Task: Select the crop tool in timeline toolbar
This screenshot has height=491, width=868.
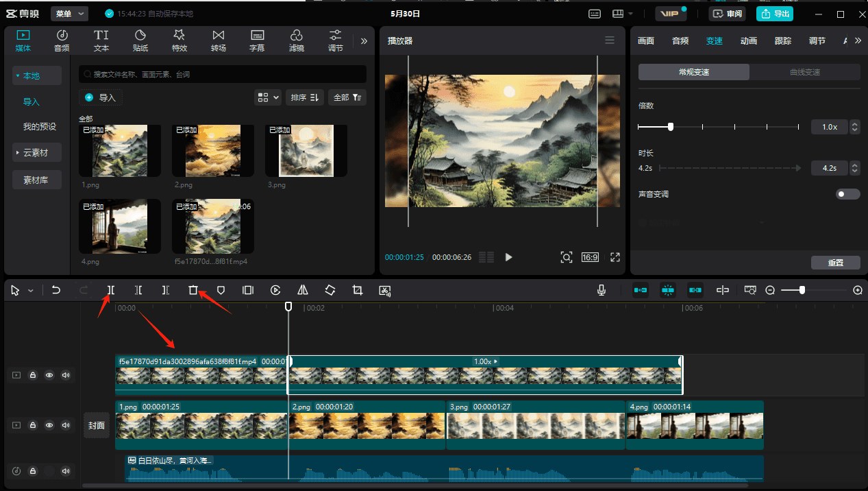Action: click(x=358, y=290)
